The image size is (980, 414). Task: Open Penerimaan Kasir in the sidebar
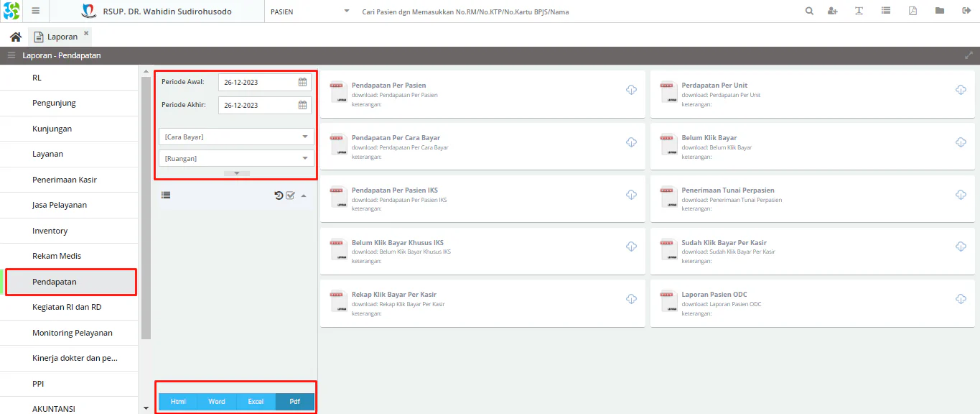point(68,180)
